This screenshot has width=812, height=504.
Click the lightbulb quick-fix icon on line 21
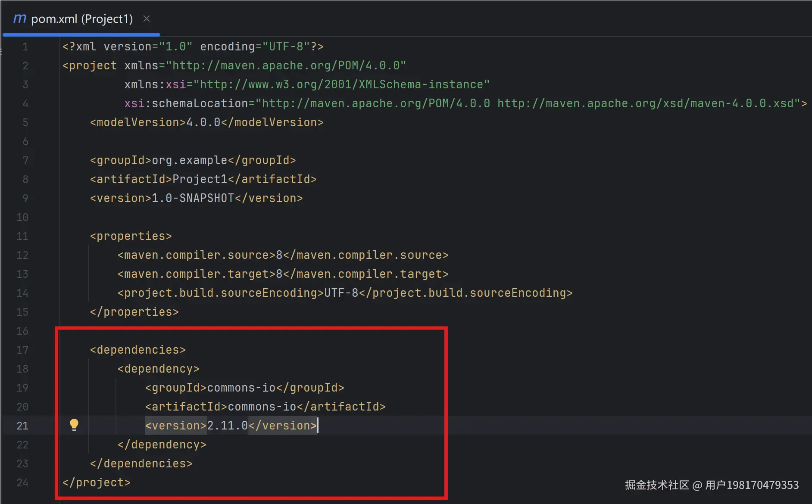pyautogui.click(x=74, y=425)
